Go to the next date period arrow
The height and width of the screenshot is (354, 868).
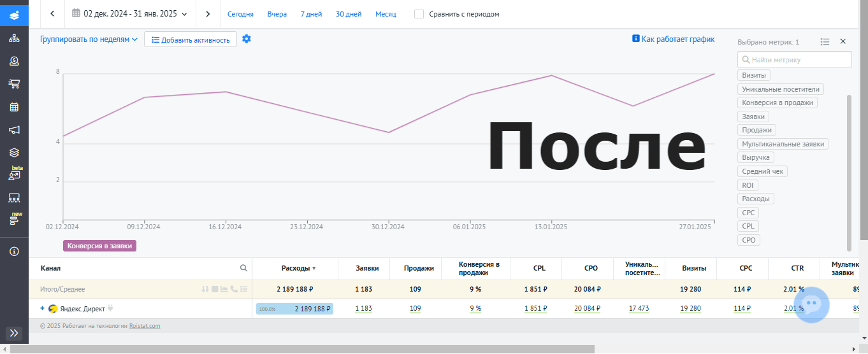coord(208,14)
